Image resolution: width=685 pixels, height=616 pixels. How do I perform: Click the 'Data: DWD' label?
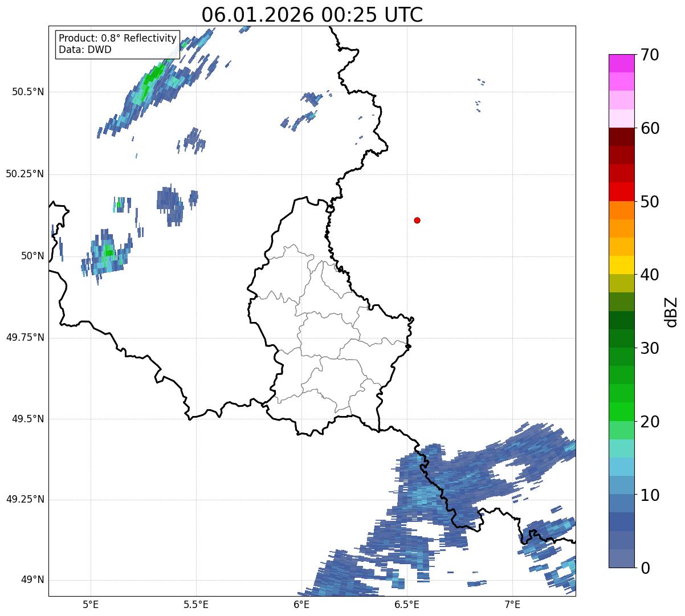tap(85, 50)
